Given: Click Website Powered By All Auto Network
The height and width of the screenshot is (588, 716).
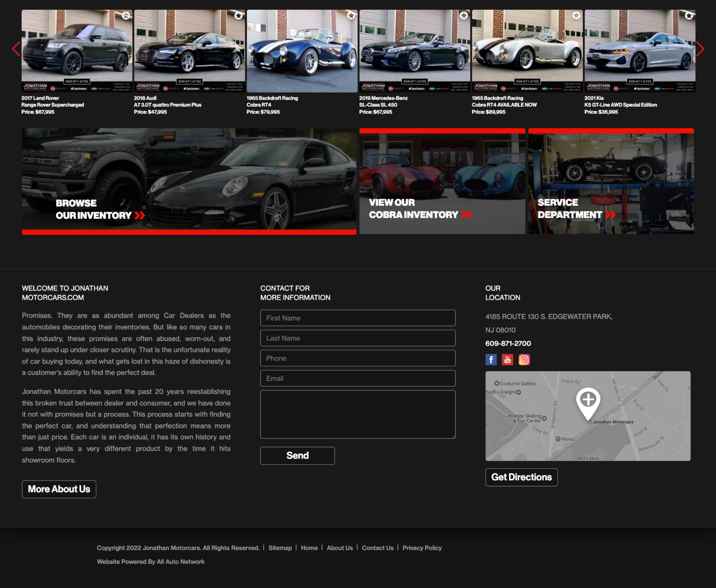Looking at the screenshot, I should [150, 562].
